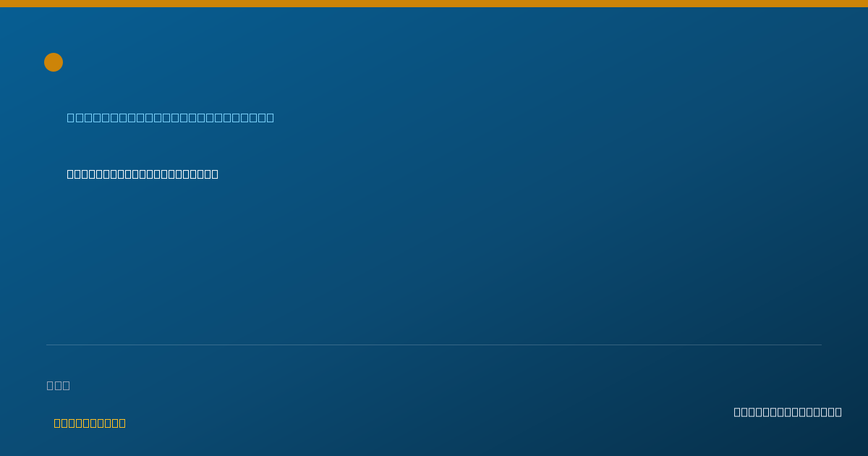The width and height of the screenshot is (868, 456).
Task: Click the orange bar along the top edge
Action: tap(434, 4)
